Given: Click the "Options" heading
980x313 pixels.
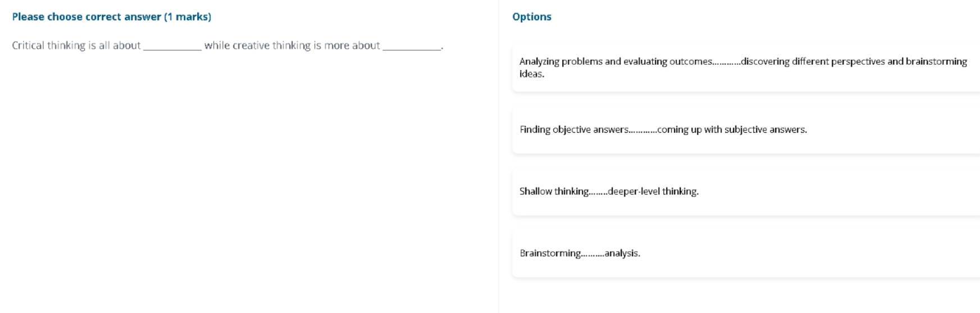Looking at the screenshot, I should coord(531,17).
